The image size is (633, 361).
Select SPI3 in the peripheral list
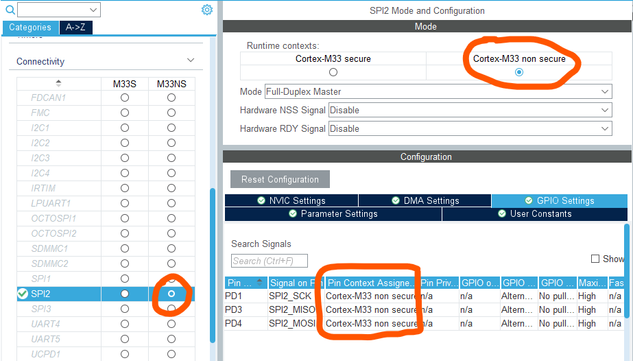point(41,309)
